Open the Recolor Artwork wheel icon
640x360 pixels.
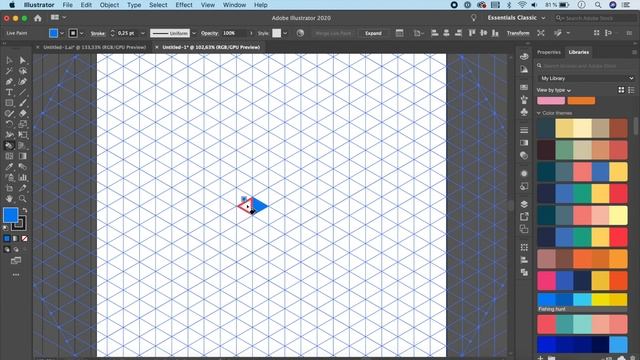point(300,33)
